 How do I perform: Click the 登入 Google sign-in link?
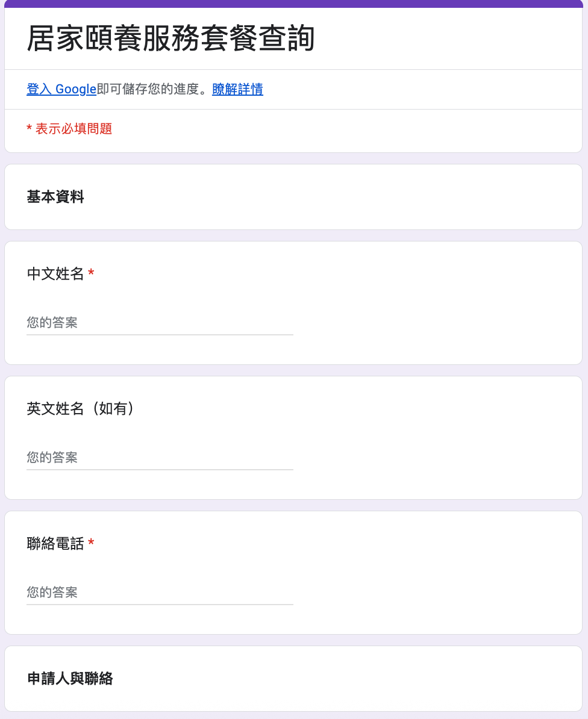[x=61, y=90]
